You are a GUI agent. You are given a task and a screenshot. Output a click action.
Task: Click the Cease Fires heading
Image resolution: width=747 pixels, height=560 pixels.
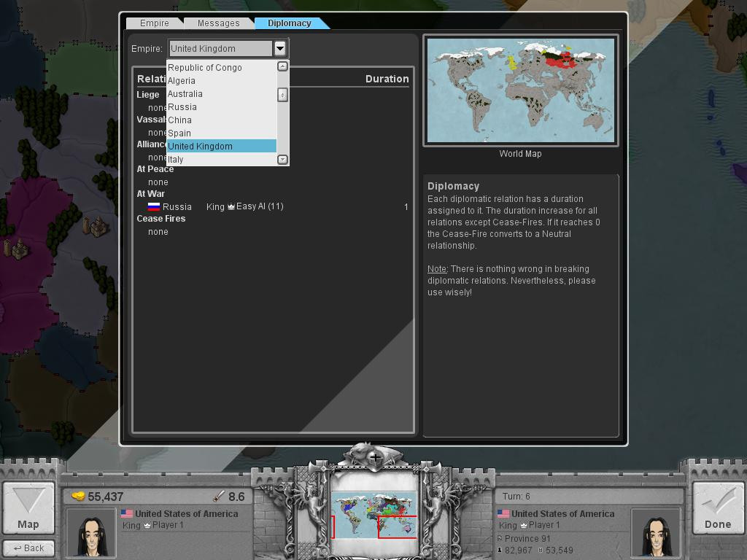pos(161,219)
